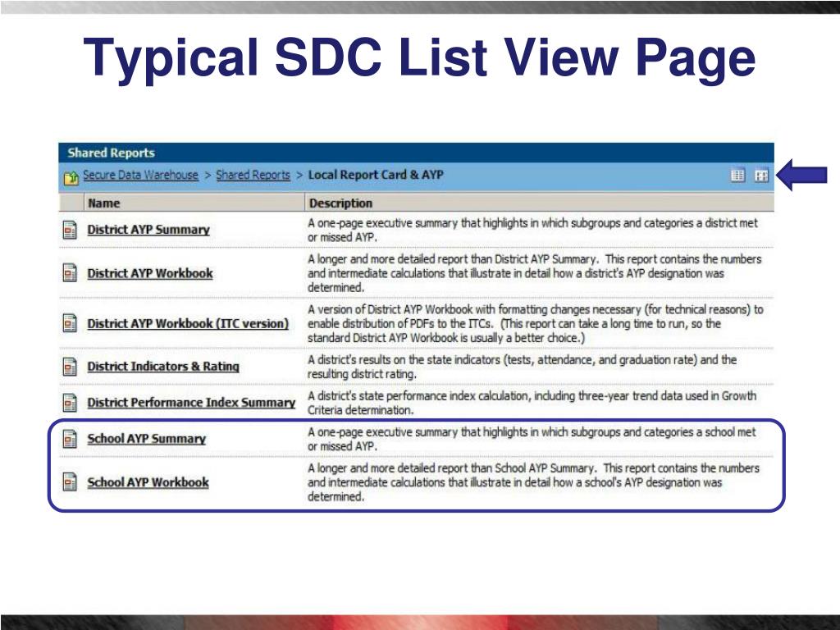Open the School AYP Summary report

pos(147,439)
